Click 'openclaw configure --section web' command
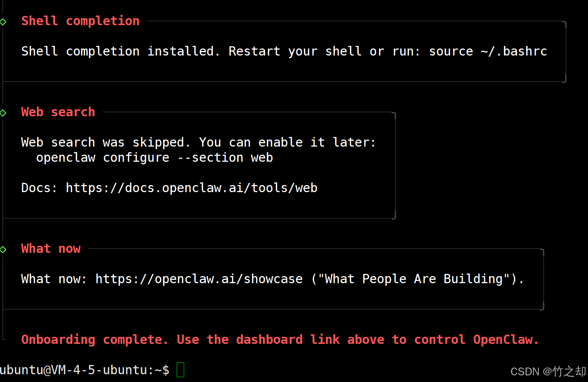This screenshot has height=382, width=588. [155, 158]
